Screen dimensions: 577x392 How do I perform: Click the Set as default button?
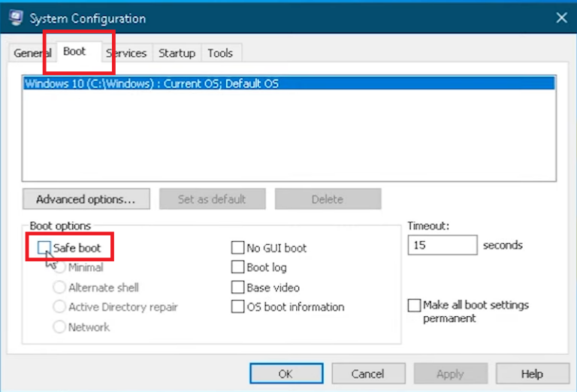click(x=213, y=199)
